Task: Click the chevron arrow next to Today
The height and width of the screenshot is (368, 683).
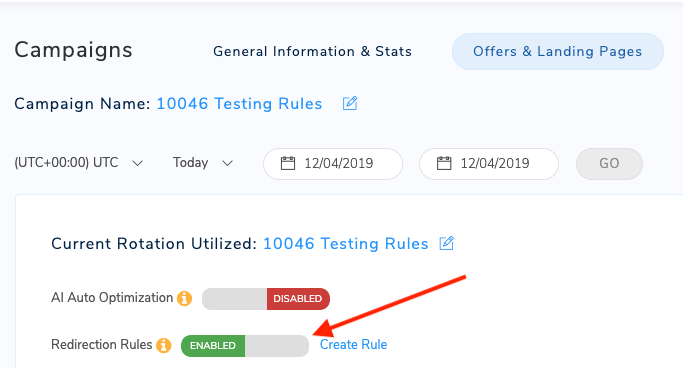Action: pos(227,163)
